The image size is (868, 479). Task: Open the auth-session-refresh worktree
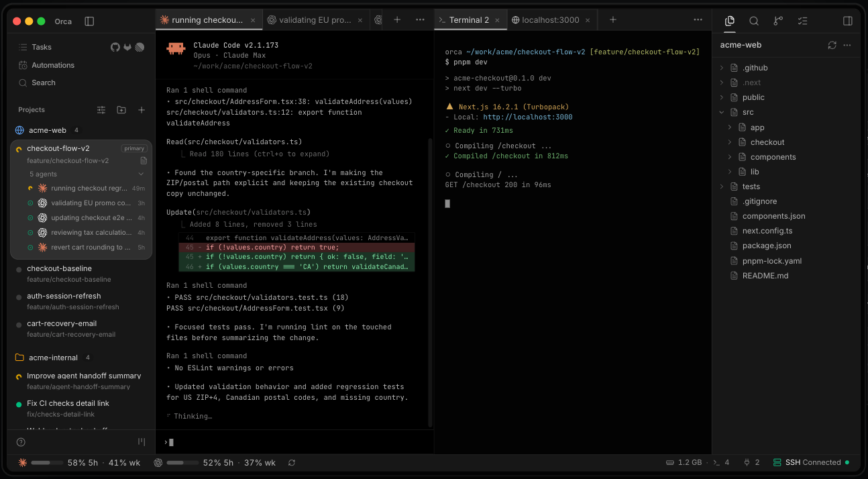click(81, 301)
